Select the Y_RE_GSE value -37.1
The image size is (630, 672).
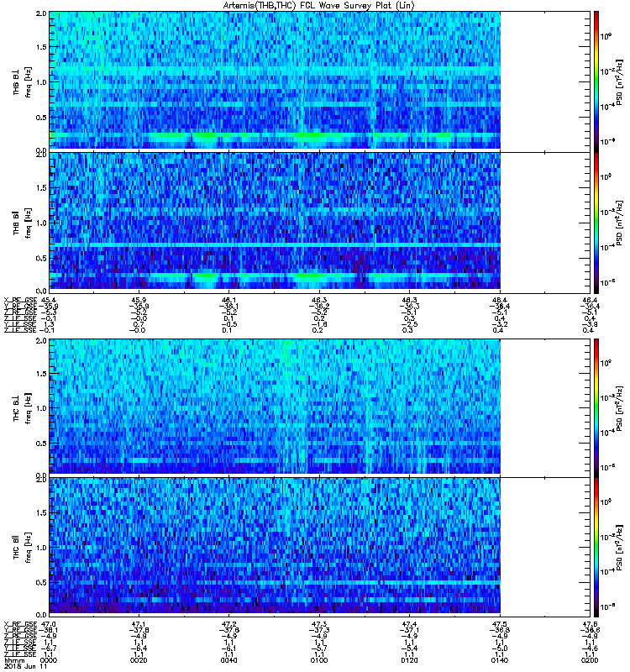click(408, 630)
